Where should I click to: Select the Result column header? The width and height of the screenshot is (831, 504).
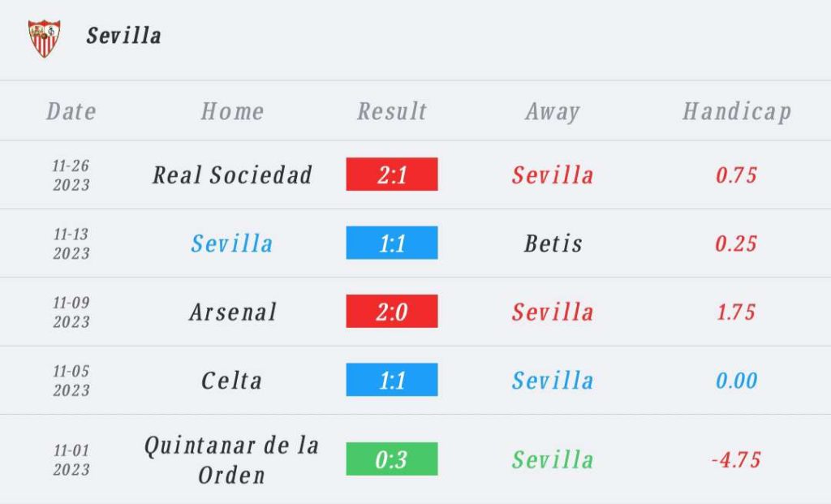(392, 111)
